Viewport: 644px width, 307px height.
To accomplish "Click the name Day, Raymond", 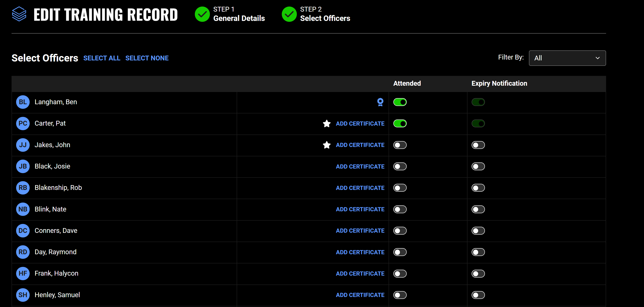I will [x=56, y=252].
